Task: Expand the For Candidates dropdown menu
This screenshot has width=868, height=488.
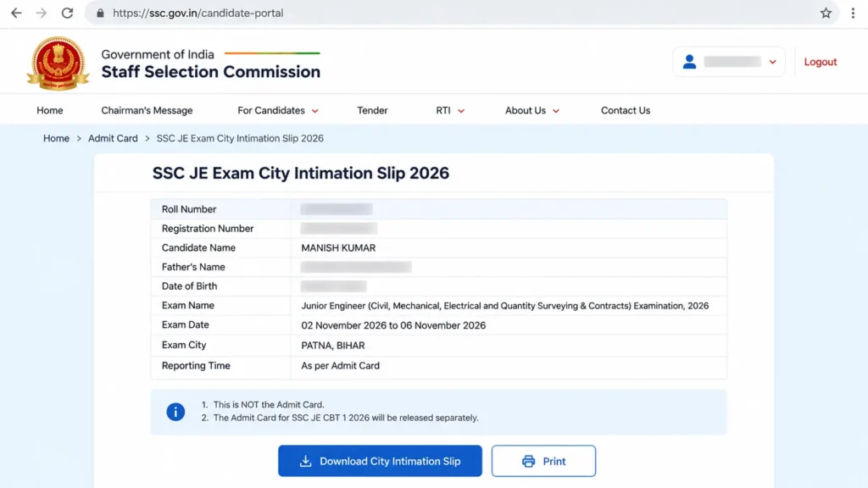Action: (278, 111)
